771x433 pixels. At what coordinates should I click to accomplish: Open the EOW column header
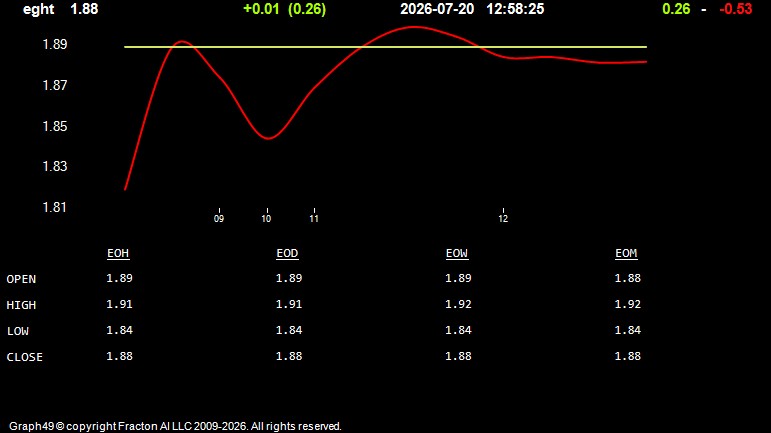coord(457,253)
